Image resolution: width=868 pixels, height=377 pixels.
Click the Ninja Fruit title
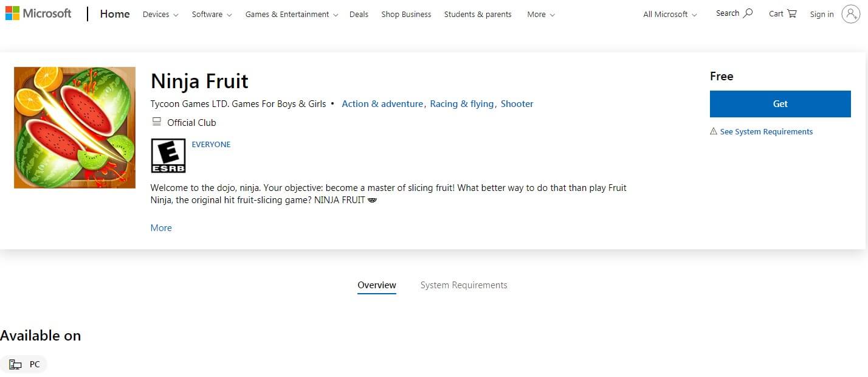[199, 81]
